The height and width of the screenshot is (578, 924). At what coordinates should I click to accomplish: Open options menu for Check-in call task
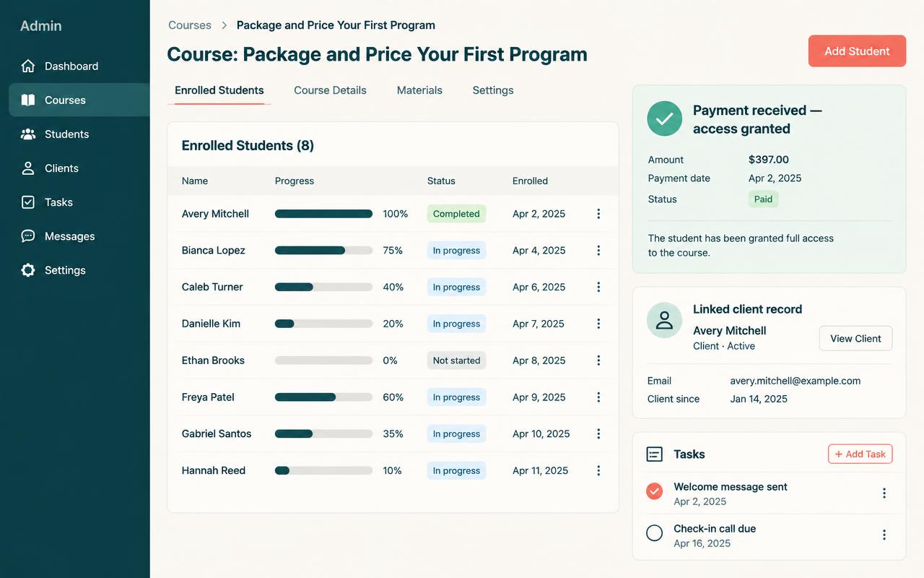(884, 535)
